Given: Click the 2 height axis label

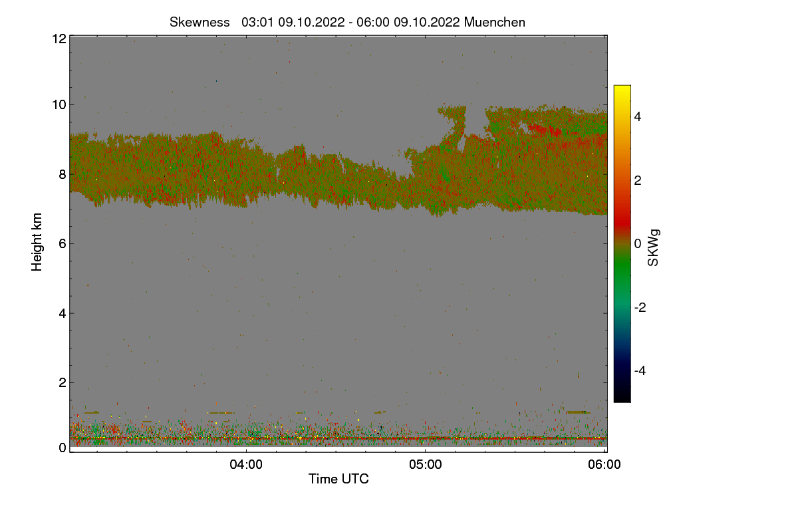Looking at the screenshot, I should coord(63,382).
